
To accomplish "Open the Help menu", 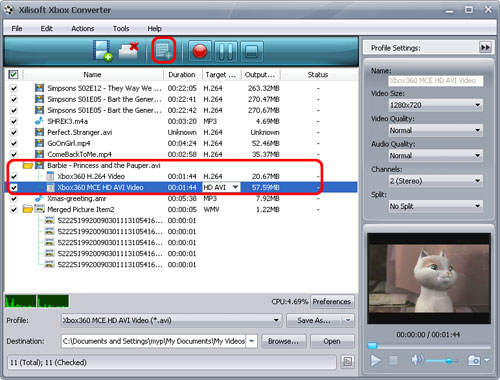I will point(154,28).
